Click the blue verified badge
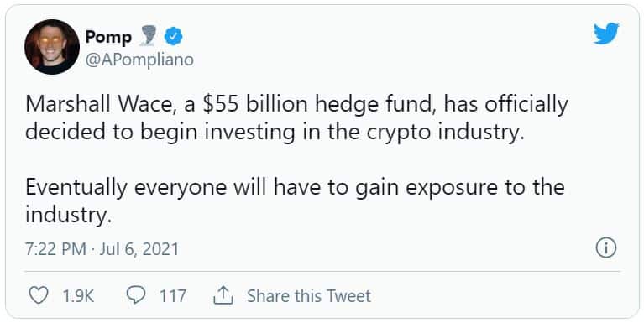Image resolution: width=644 pixels, height=323 pixels. click(x=173, y=38)
